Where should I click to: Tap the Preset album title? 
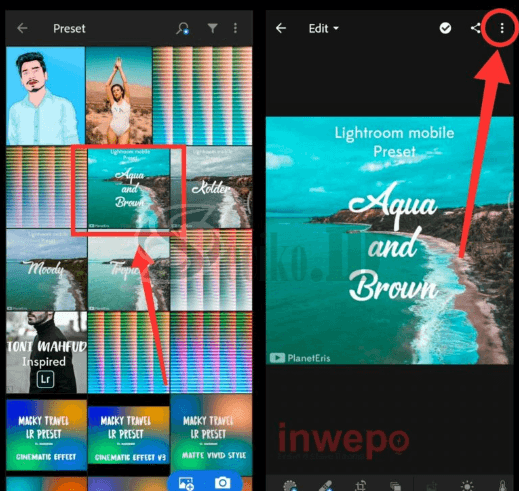coord(69,29)
